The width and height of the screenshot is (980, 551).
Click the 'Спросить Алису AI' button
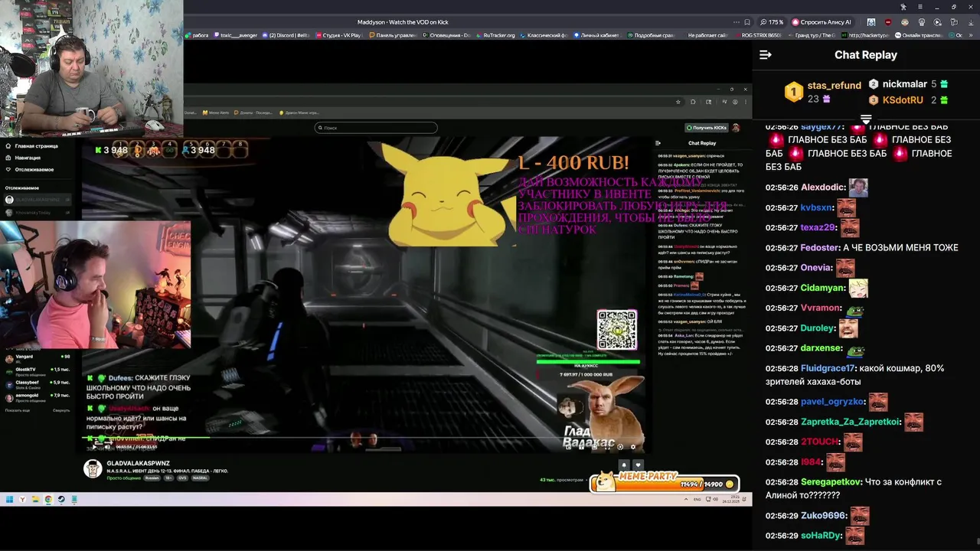click(822, 22)
